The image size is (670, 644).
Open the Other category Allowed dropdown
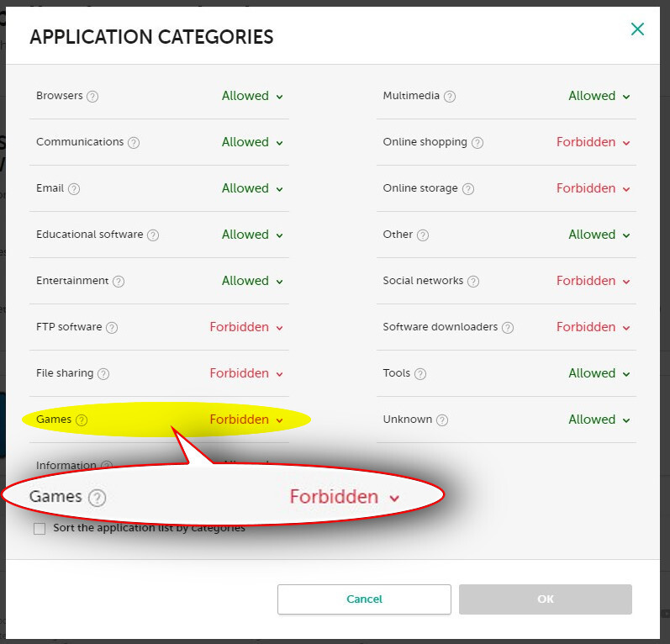point(599,235)
